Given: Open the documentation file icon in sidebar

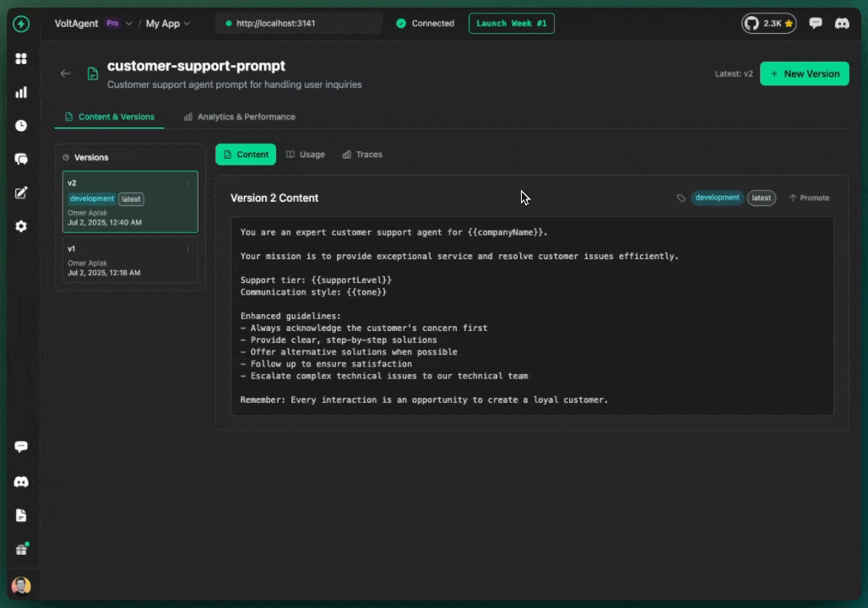Looking at the screenshot, I should (x=21, y=515).
